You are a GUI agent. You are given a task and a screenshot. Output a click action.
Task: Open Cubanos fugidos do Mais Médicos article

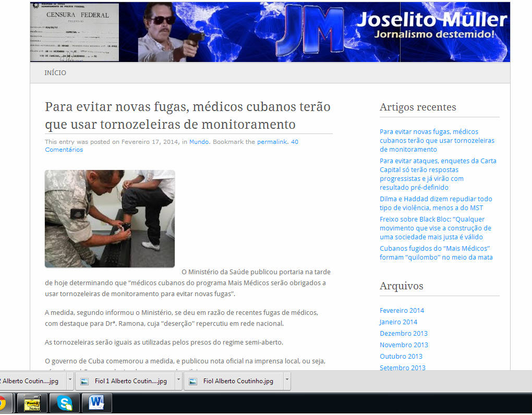436,253
